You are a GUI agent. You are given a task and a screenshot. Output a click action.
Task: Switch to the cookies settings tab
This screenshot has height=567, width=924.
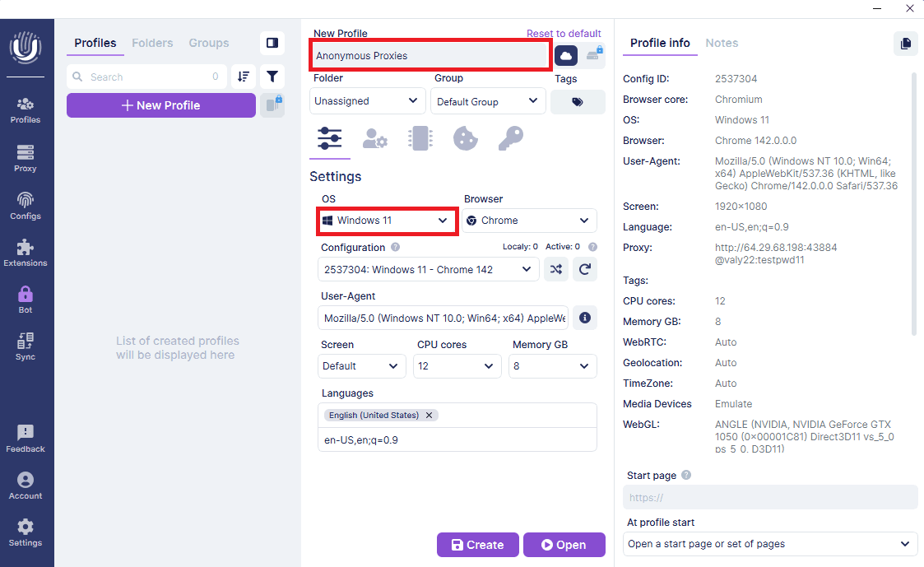tap(465, 138)
